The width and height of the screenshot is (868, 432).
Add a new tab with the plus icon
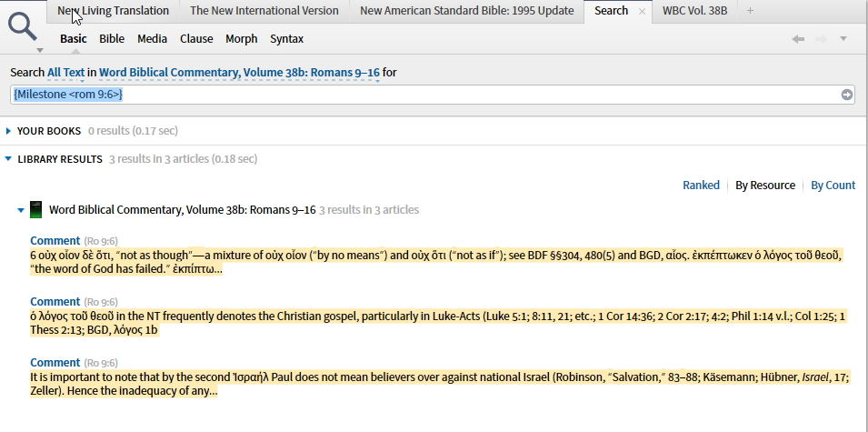[x=750, y=11]
